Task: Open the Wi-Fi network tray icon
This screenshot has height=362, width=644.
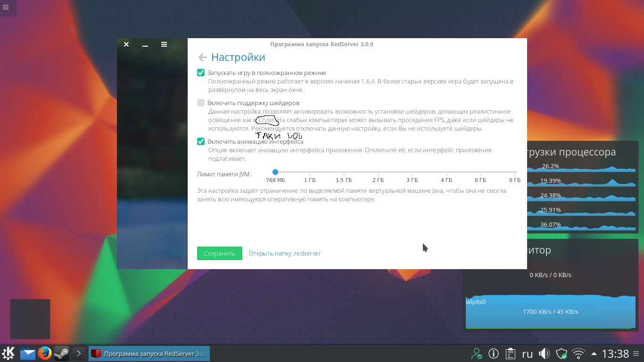Action: [578, 354]
